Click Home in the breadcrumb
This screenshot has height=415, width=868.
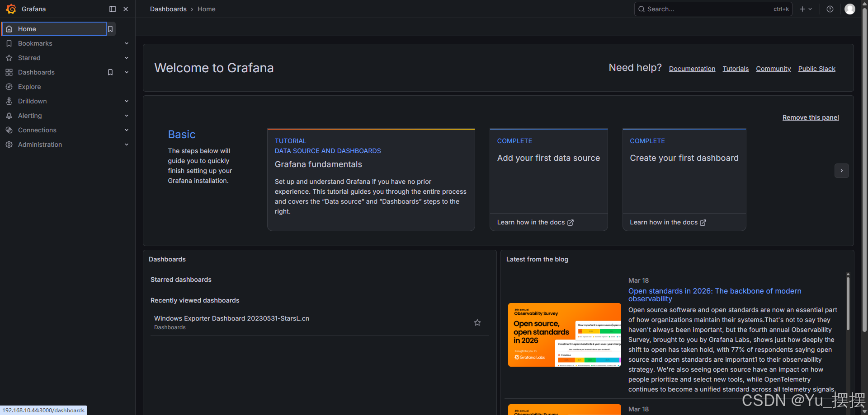point(206,9)
